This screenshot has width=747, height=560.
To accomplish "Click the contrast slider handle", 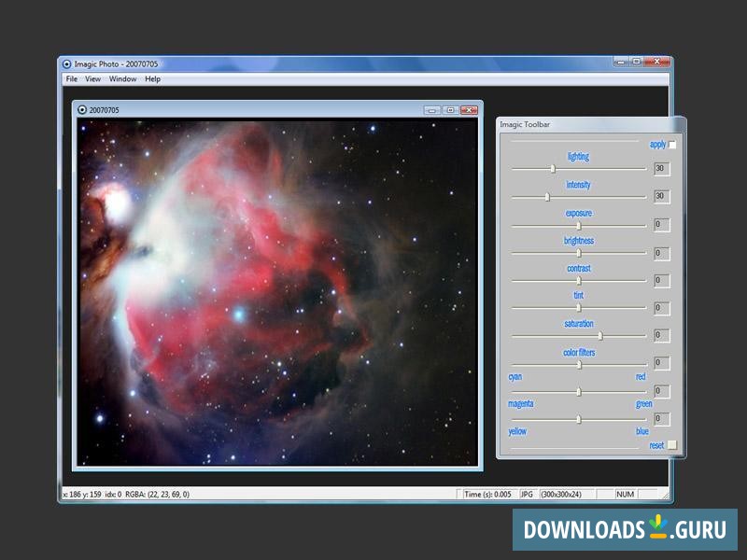I will [x=579, y=281].
